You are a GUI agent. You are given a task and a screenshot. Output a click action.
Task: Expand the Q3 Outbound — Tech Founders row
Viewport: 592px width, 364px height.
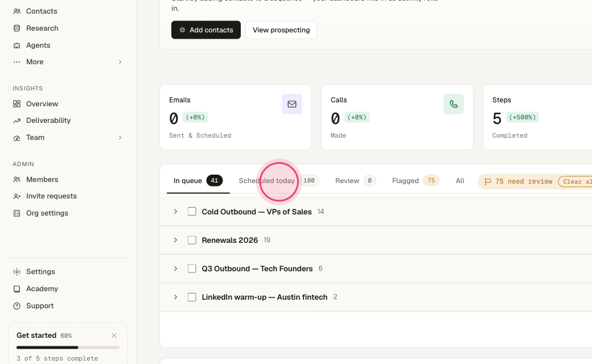click(175, 268)
